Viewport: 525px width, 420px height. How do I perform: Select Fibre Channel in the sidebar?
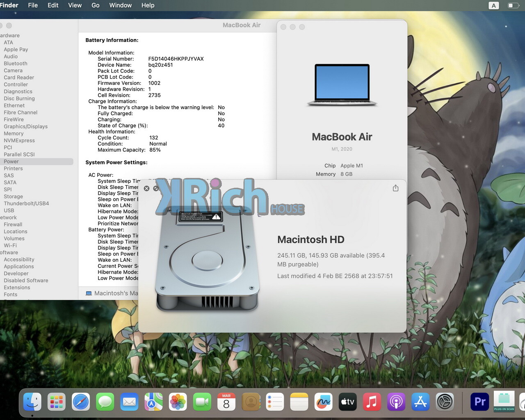21,112
